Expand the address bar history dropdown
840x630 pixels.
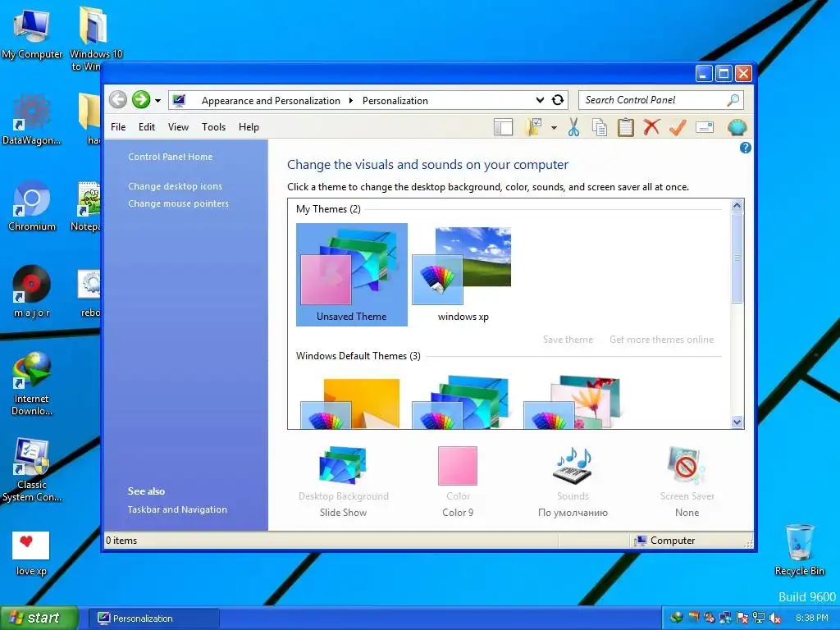click(540, 100)
